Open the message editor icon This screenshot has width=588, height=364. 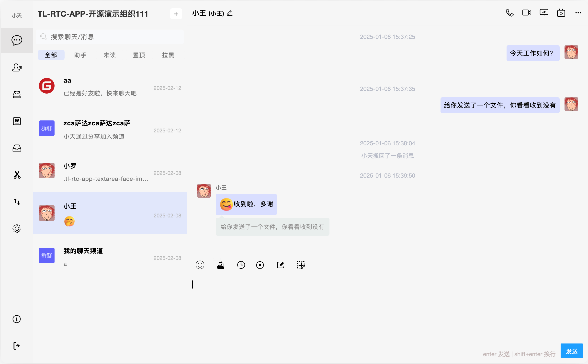tap(280, 265)
